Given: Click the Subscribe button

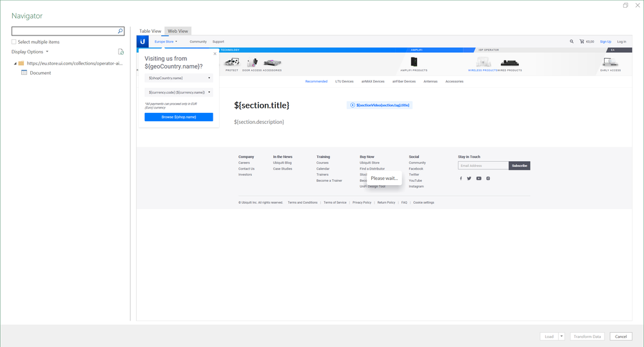Looking at the screenshot, I should [520, 166].
